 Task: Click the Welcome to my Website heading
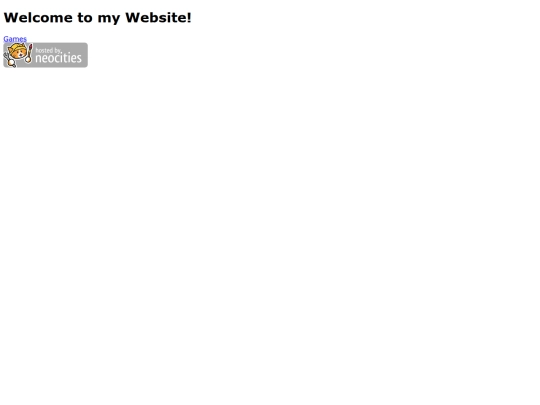point(97,18)
